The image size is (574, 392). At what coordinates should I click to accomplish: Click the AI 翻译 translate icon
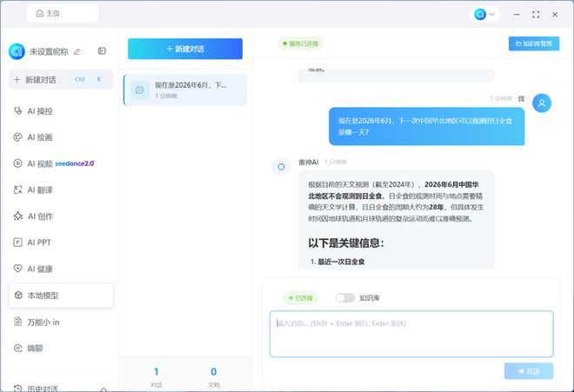[17, 189]
